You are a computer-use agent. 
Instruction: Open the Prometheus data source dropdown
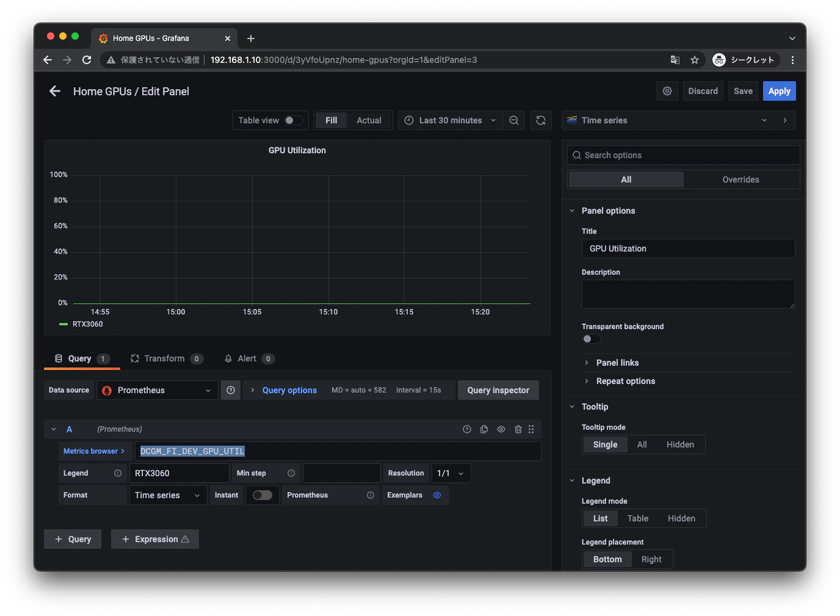(157, 390)
